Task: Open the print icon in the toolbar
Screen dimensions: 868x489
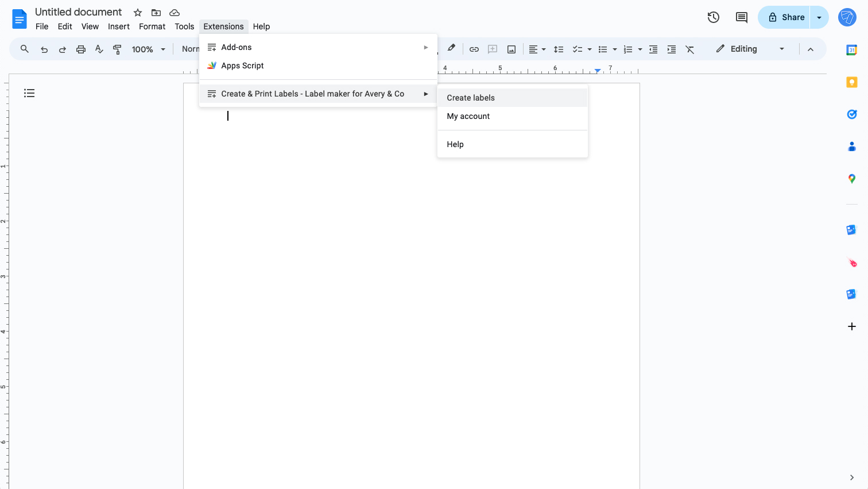Action: coord(80,49)
